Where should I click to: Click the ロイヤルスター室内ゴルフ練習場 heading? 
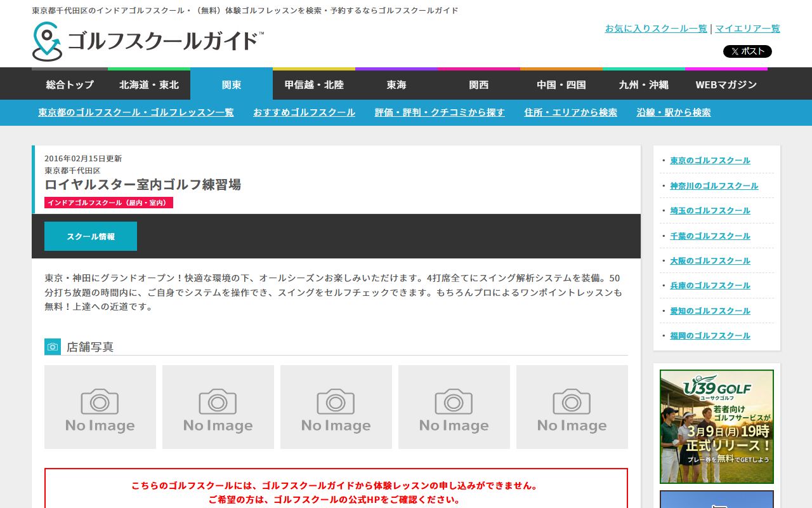[x=143, y=185]
